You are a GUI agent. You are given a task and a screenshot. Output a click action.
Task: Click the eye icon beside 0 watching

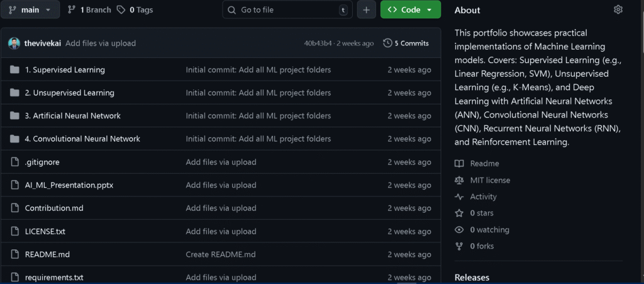458,230
